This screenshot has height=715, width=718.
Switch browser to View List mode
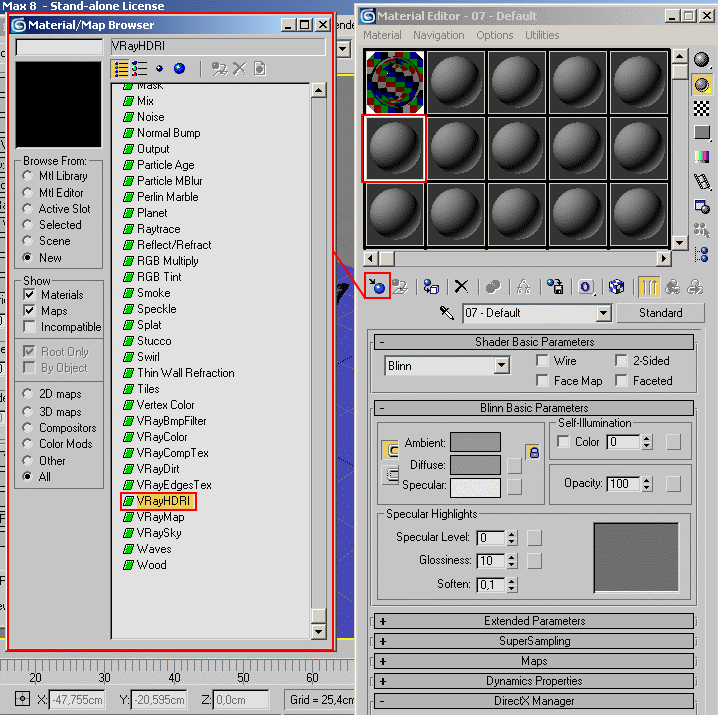pyautogui.click(x=121, y=69)
